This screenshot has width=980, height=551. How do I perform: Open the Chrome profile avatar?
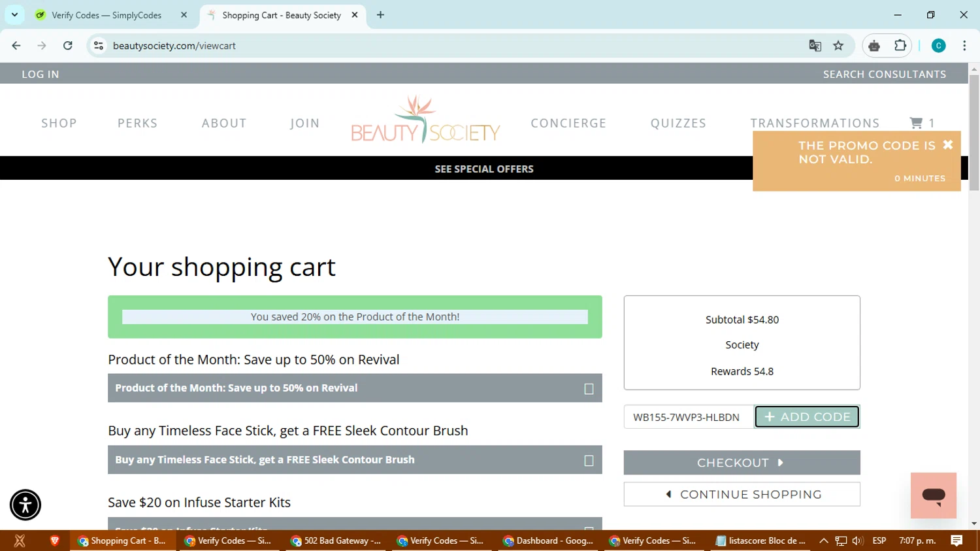(938, 46)
